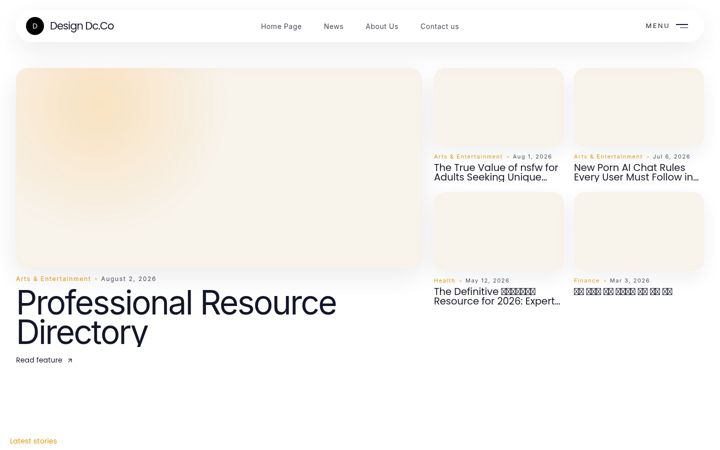The height and width of the screenshot is (450, 720).
Task: Select Arts & Entertainment tag dated Aug 1, 2026
Action: coord(468,157)
